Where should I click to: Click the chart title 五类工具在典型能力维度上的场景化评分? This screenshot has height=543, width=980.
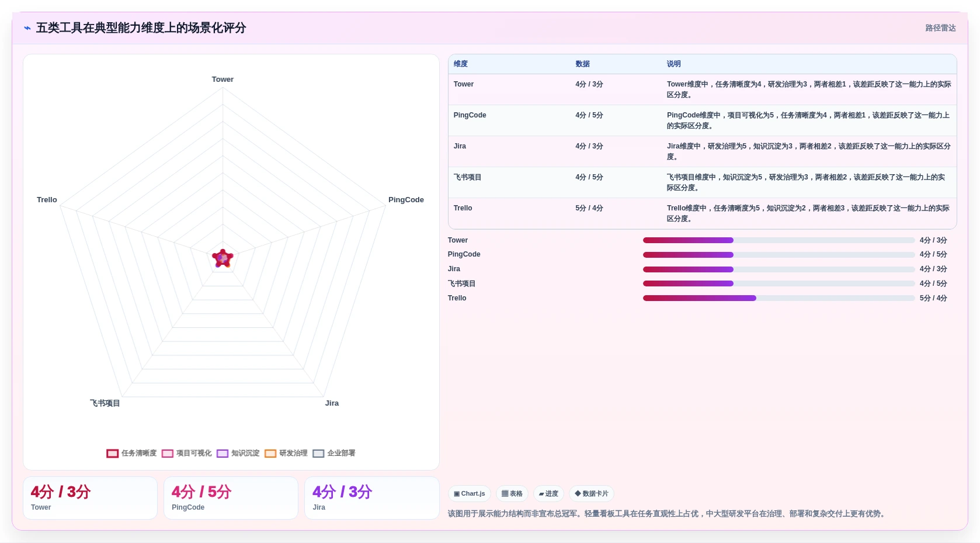click(x=141, y=28)
